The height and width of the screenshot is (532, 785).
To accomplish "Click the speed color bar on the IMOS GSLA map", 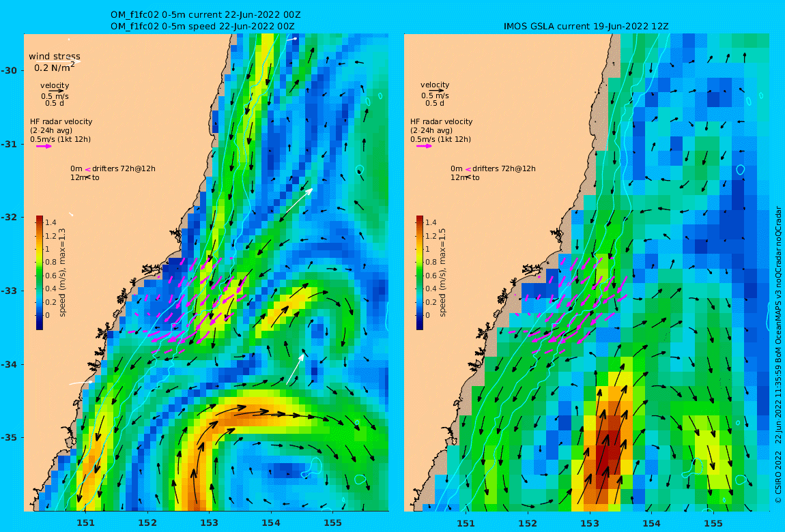I will click(x=420, y=273).
